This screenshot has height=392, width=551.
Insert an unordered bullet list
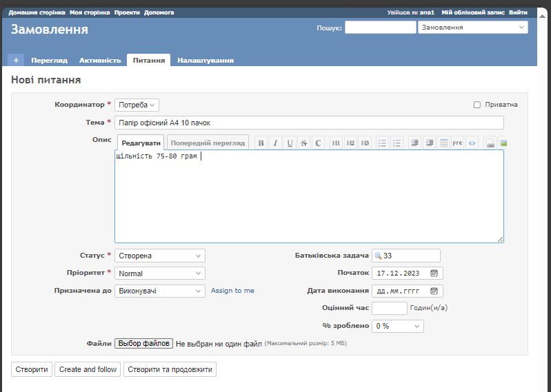tap(382, 143)
